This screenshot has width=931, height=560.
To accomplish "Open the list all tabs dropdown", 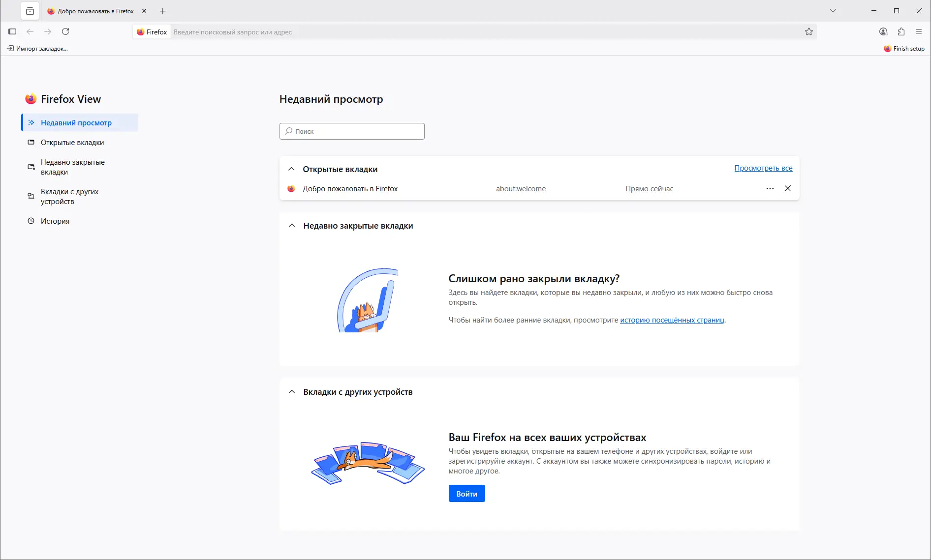I will pos(833,11).
